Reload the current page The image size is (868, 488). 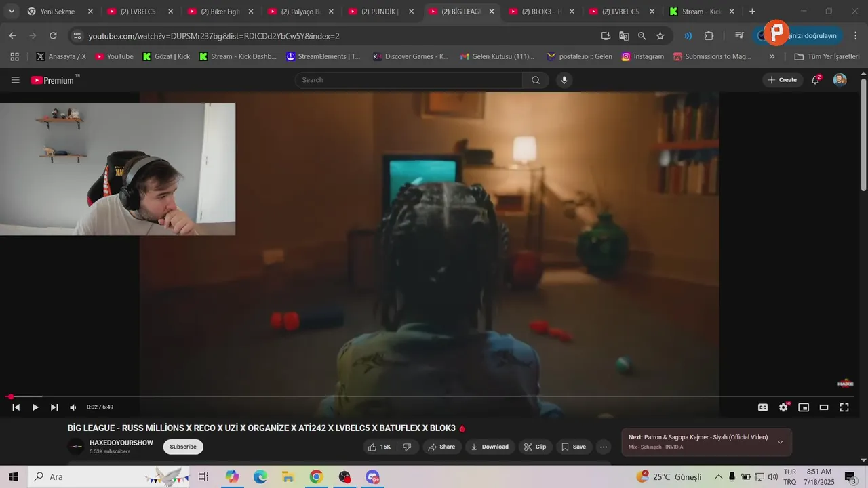pos(53,36)
